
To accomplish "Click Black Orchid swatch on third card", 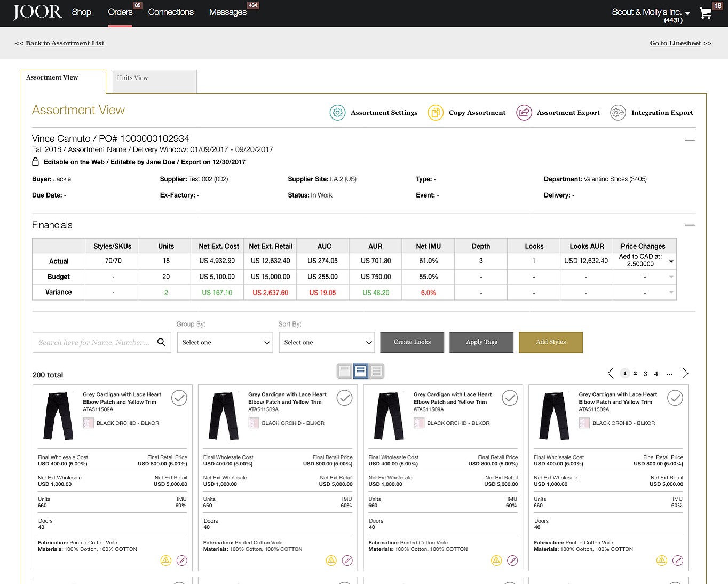I will 419,423.
